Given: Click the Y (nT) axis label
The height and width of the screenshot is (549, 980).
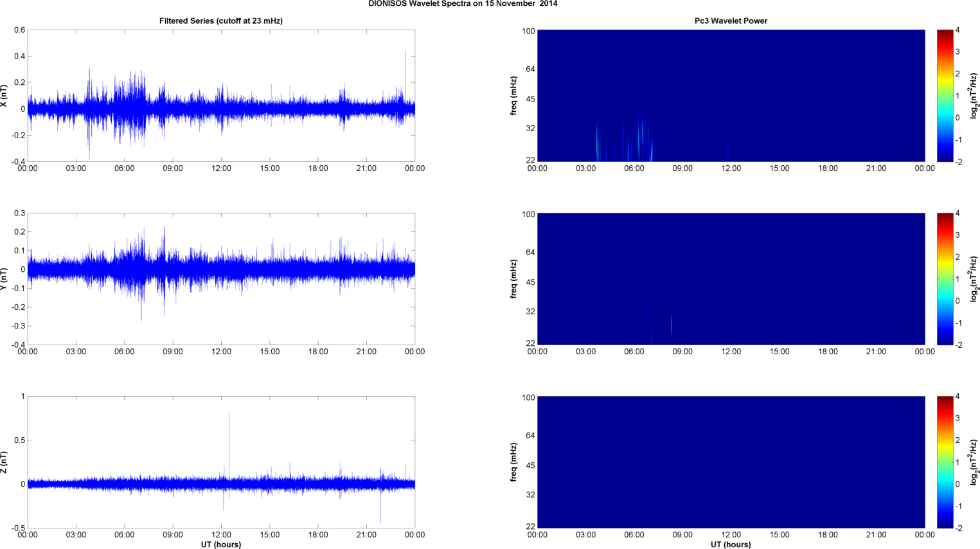Looking at the screenshot, I should 4,279.
